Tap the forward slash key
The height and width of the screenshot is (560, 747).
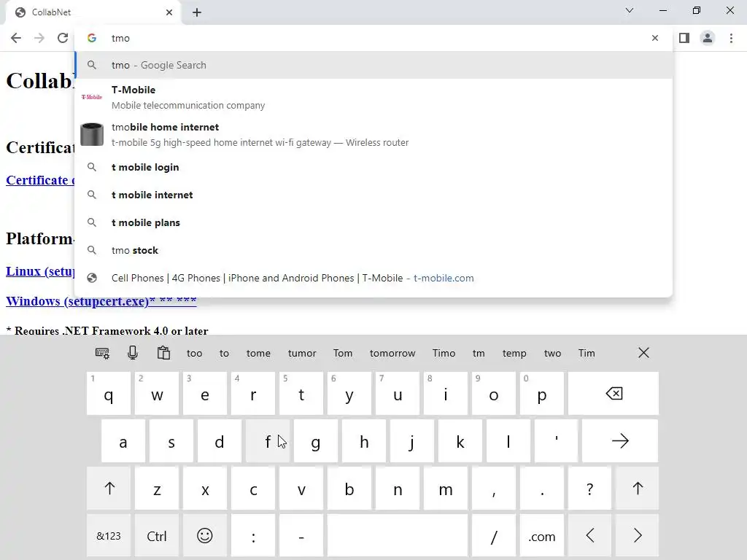point(494,536)
